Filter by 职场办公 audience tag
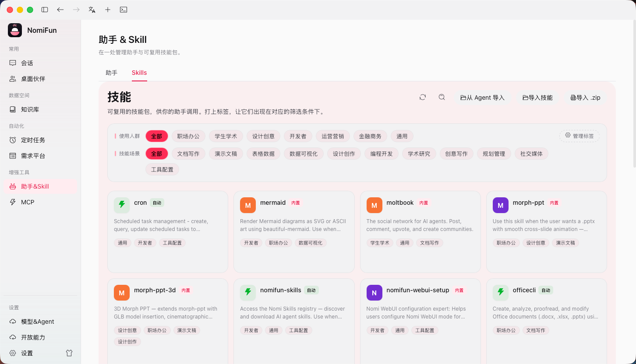Viewport: 636px width, 364px height. point(188,136)
